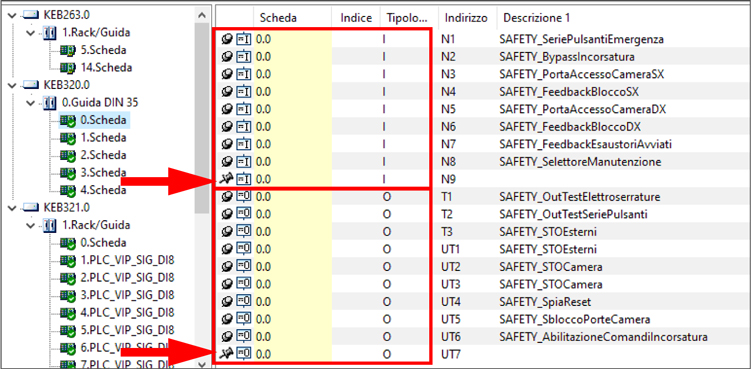Select SAFETY_SeriePulsantiEmergenza description
751x369 pixels.
(581, 40)
